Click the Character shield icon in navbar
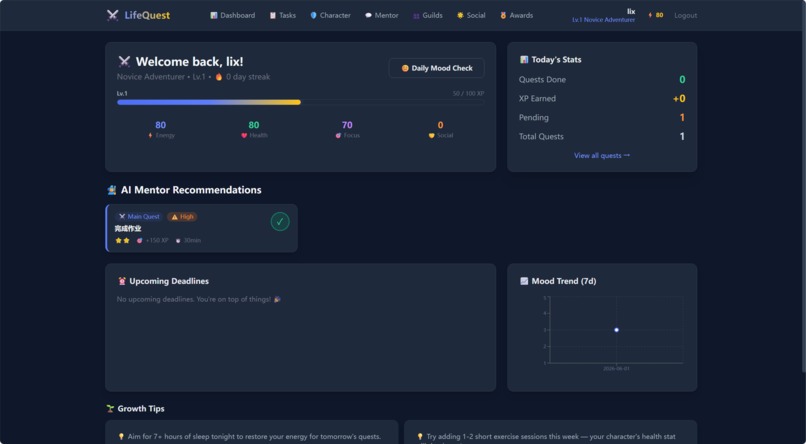806x444 pixels. point(314,15)
